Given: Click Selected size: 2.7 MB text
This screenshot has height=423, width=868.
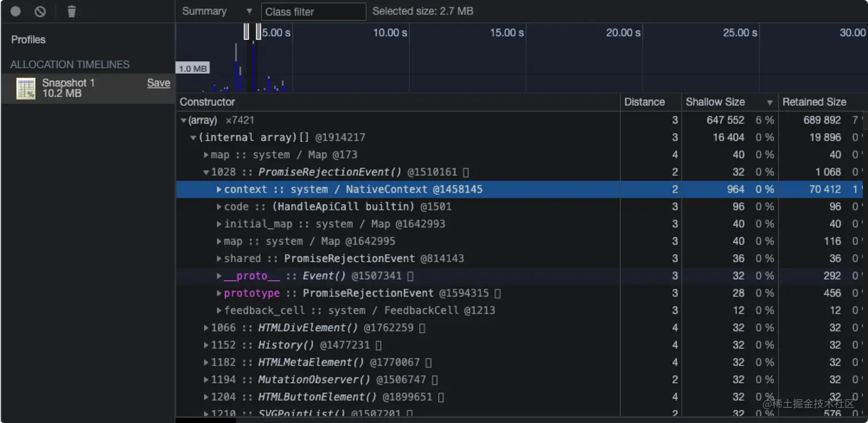Looking at the screenshot, I should pos(423,11).
